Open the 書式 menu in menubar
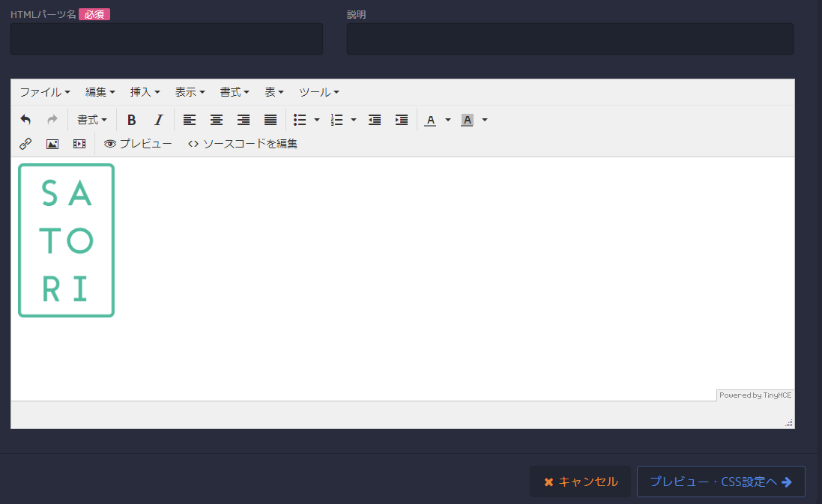Viewport: 822px width, 504px height. coord(235,92)
